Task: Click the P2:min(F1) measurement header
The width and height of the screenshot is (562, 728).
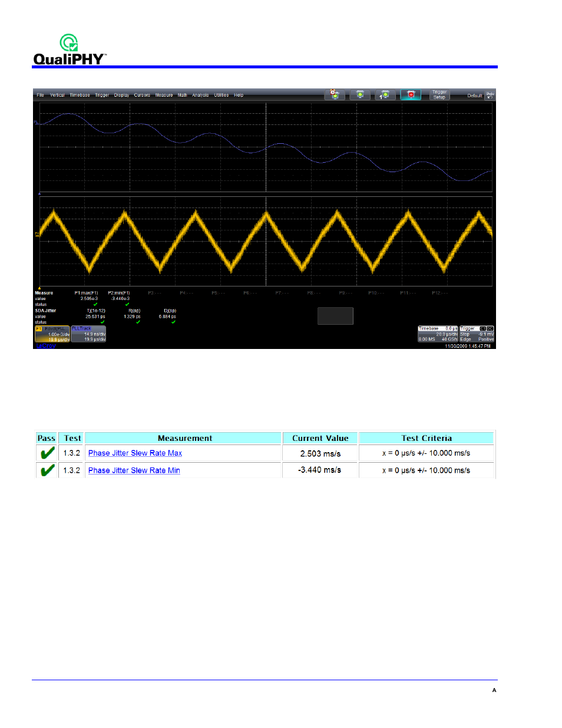Action: 118,293
